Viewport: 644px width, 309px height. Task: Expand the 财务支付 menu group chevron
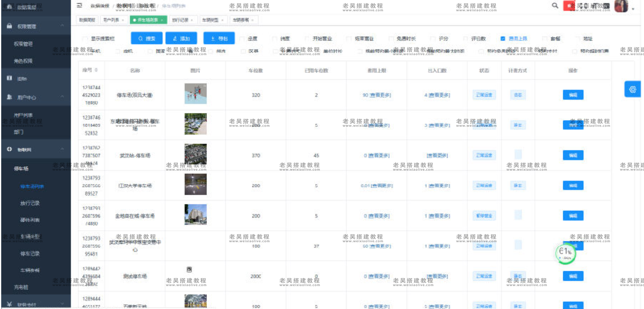62,304
